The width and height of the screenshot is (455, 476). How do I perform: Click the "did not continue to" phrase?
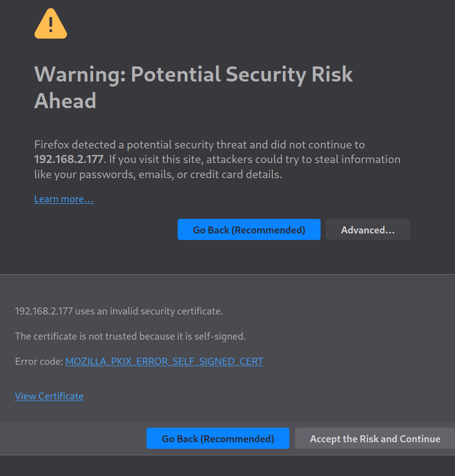click(318, 145)
